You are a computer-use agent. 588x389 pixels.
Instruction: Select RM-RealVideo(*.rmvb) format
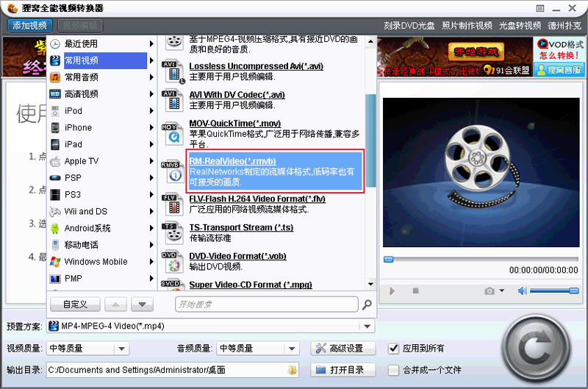coord(232,161)
